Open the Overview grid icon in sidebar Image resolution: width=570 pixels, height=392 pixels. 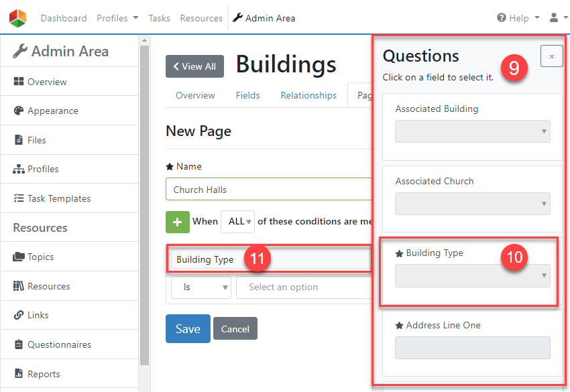click(19, 82)
